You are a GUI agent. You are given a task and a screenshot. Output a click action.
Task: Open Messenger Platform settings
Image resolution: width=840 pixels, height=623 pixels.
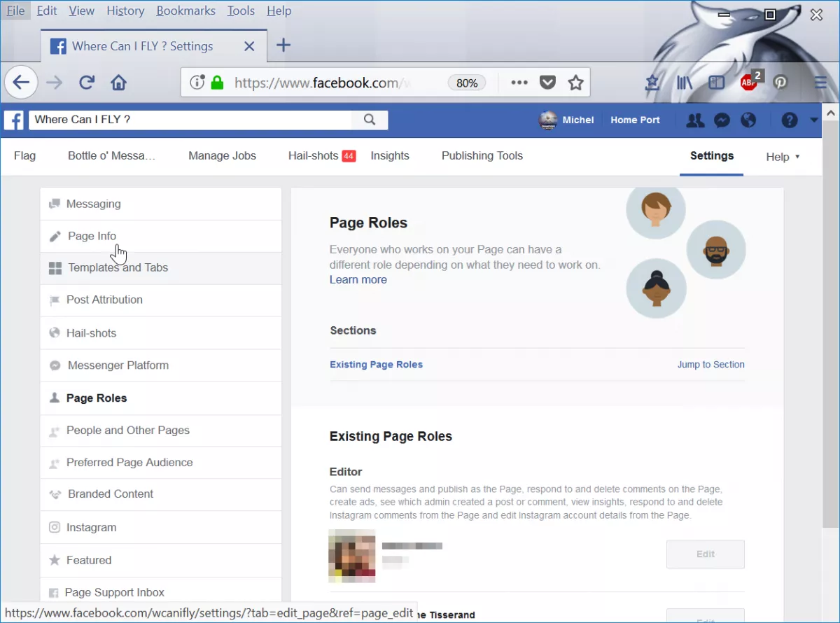161,365
